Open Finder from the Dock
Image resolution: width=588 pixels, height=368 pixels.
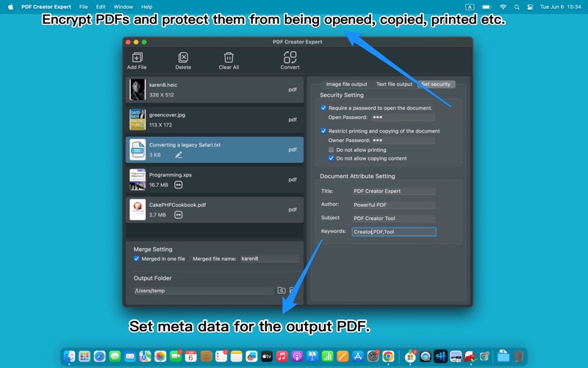point(69,356)
